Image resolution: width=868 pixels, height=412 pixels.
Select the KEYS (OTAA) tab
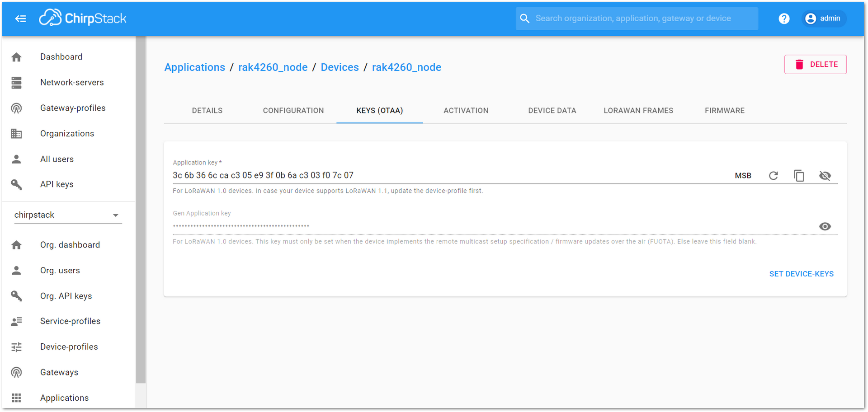click(380, 111)
